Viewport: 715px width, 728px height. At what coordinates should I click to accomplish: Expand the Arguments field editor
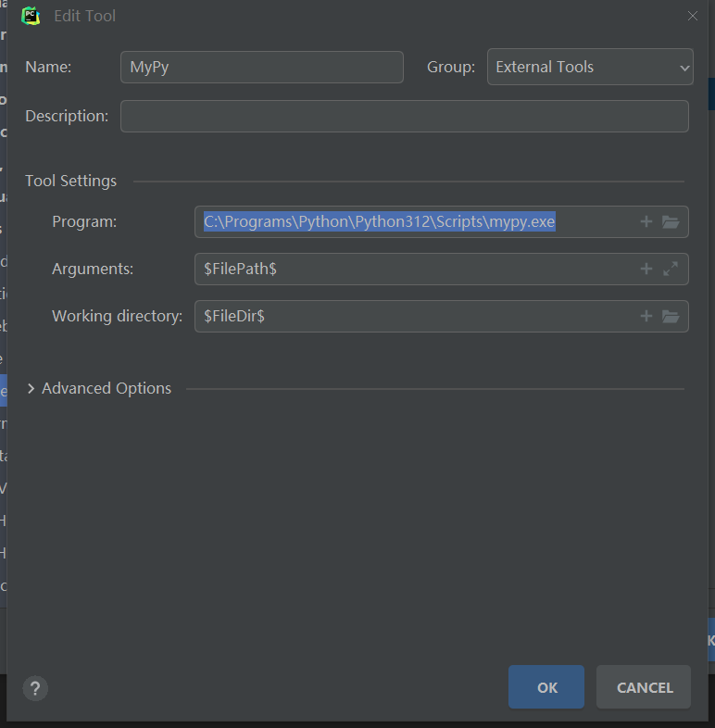click(671, 269)
